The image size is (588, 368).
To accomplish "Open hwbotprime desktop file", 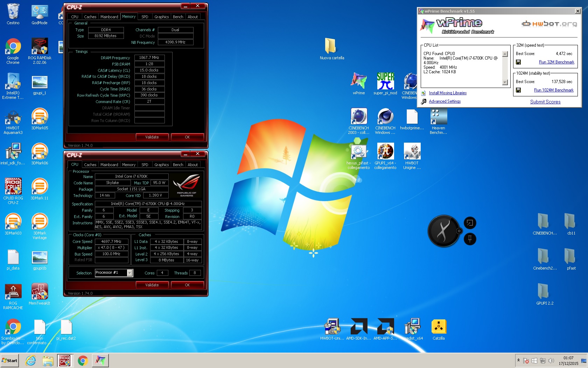I will tap(412, 119).
